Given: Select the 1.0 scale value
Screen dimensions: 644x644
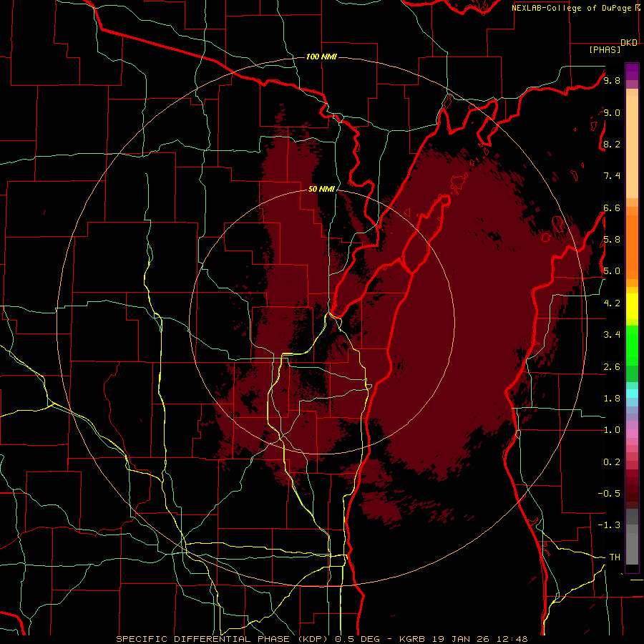Looking at the screenshot, I should click(x=612, y=430).
